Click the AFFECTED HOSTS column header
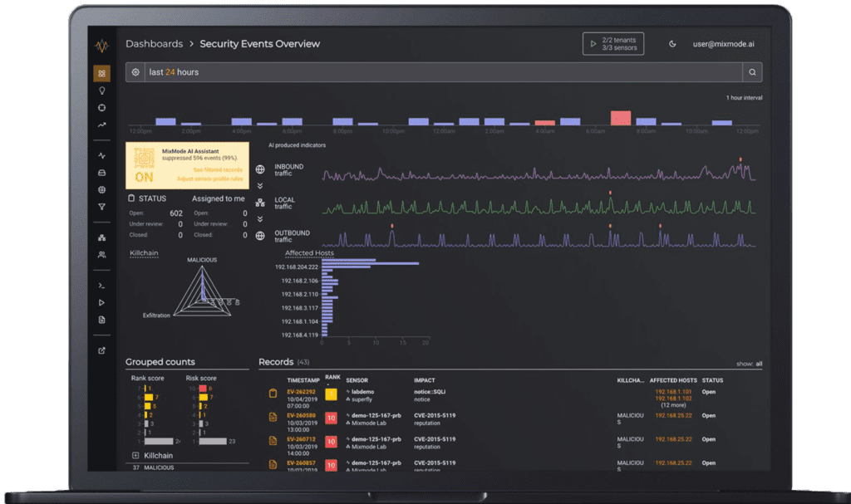Image resolution: width=851 pixels, height=504 pixels. pos(673,380)
